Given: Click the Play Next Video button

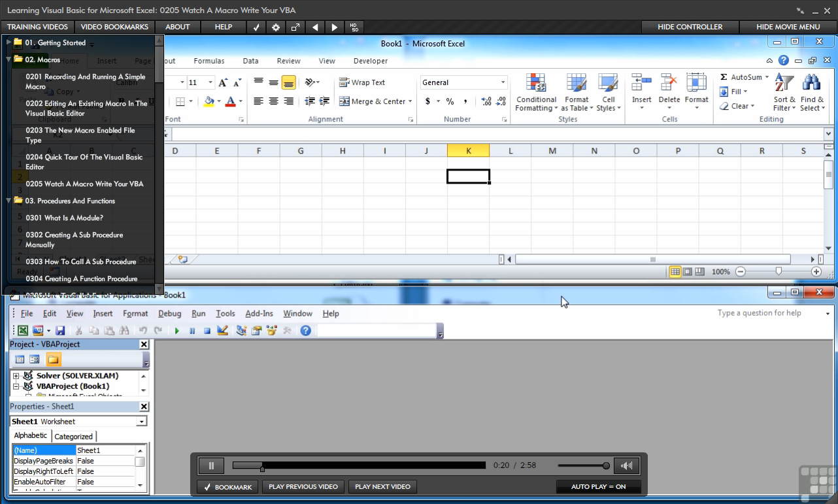Looking at the screenshot, I should pos(382,487).
